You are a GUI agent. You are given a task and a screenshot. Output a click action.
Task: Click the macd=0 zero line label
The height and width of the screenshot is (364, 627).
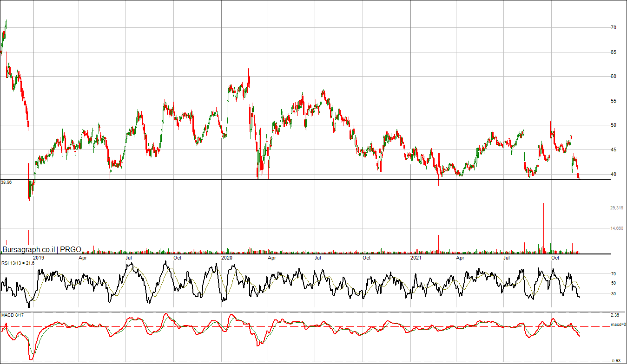point(618,325)
